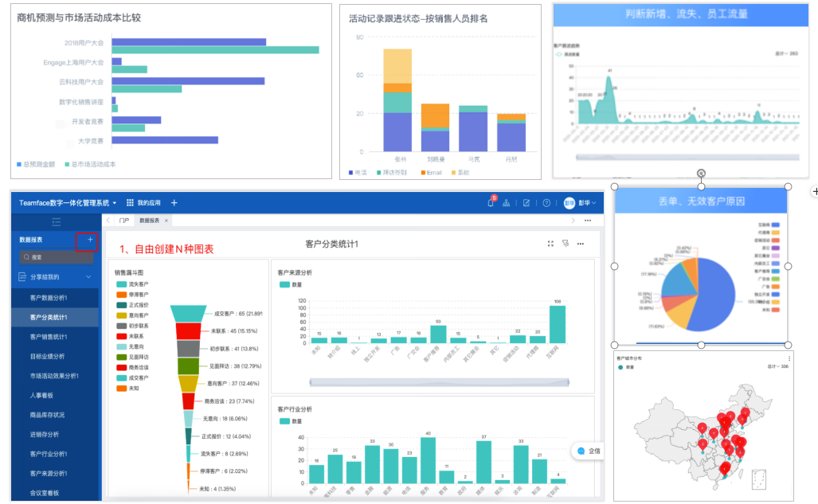Open the help question mark icon
The height and width of the screenshot is (504, 818).
[546, 203]
